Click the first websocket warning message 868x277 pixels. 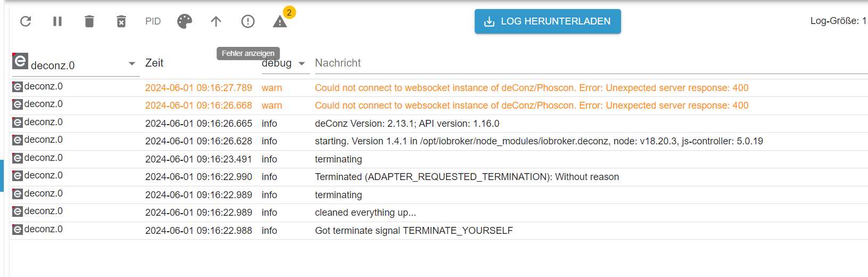(531, 88)
